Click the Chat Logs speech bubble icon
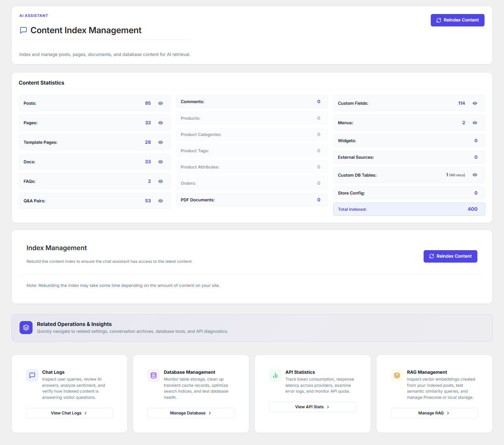Image resolution: width=504 pixels, height=445 pixels. (32, 375)
